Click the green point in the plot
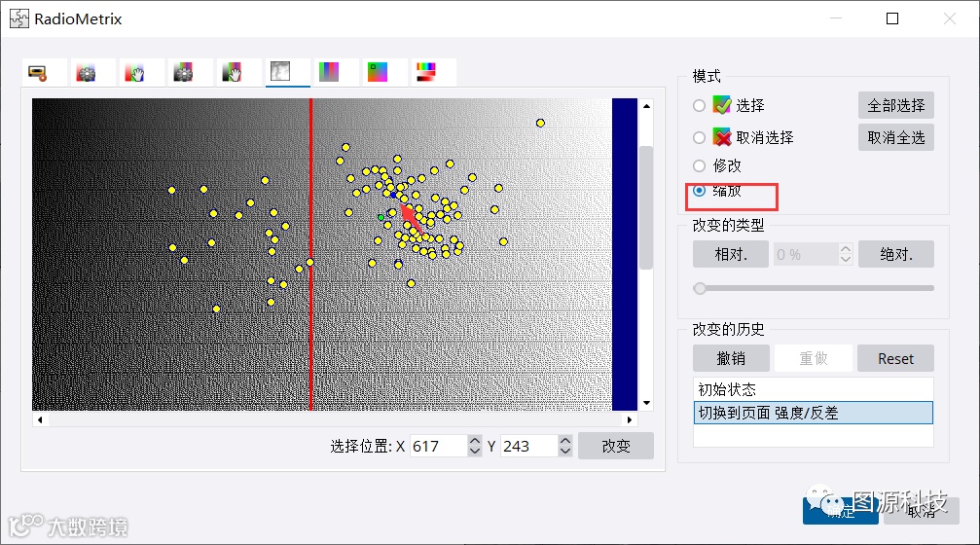Viewport: 980px width, 545px height. [381, 217]
